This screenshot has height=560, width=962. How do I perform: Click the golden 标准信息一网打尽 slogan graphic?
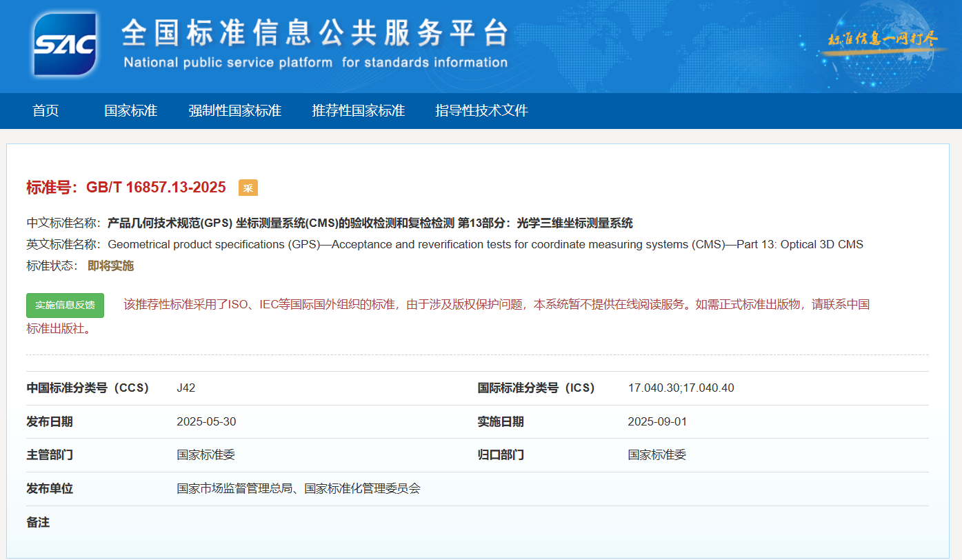[x=882, y=39]
